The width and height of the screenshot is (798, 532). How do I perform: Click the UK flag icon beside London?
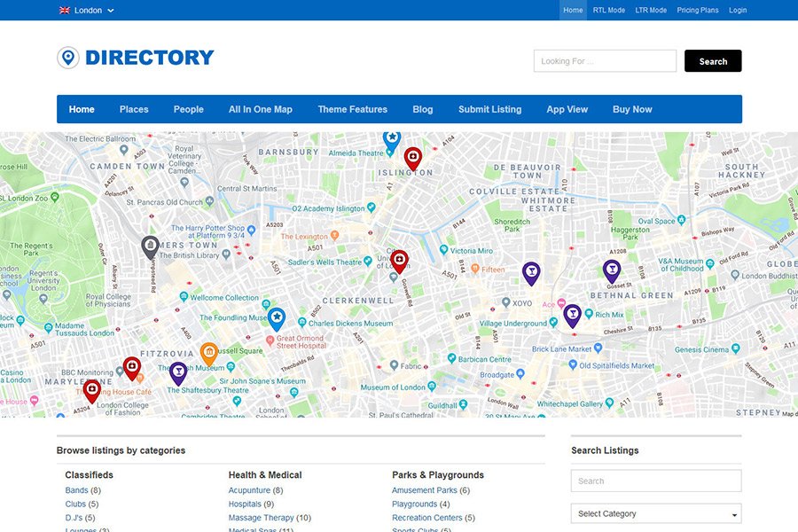pyautogui.click(x=65, y=10)
